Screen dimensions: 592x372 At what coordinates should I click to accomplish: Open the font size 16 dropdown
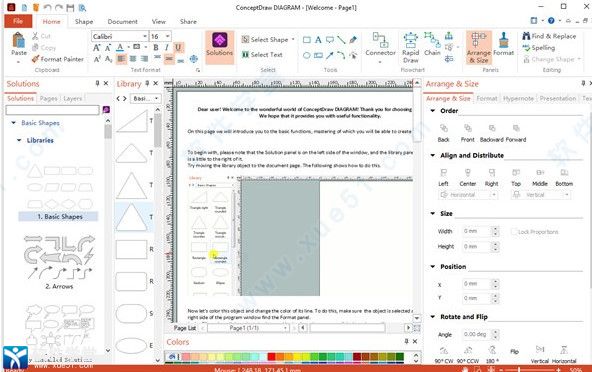click(x=167, y=36)
